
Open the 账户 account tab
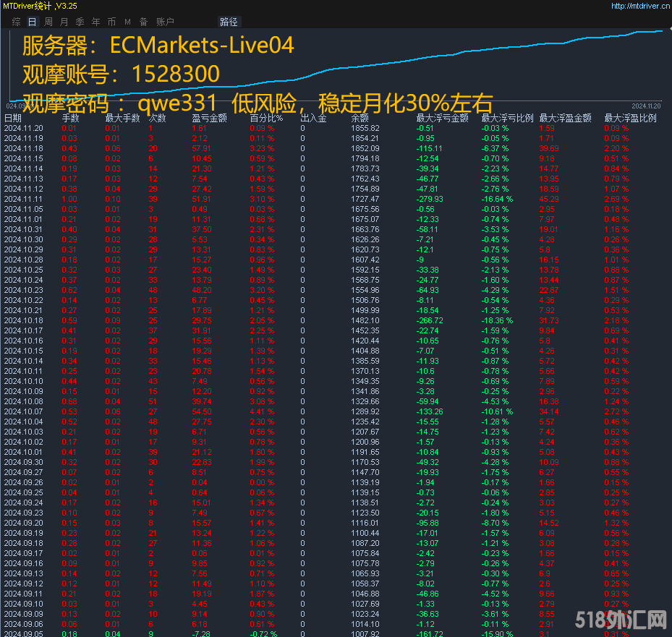(x=165, y=22)
